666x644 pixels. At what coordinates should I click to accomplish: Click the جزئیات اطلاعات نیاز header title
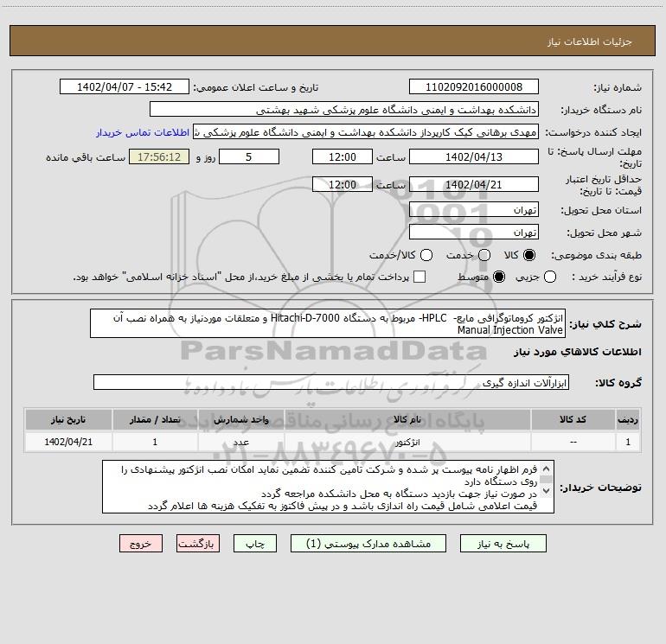(590, 41)
